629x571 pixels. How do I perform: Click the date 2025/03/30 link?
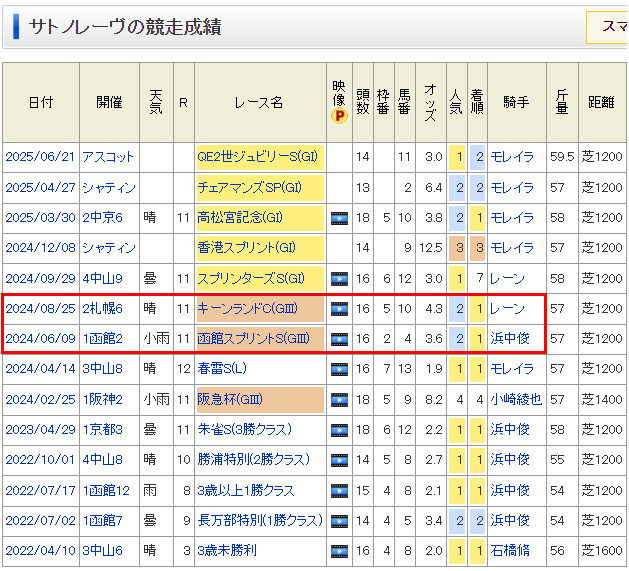click(40, 217)
